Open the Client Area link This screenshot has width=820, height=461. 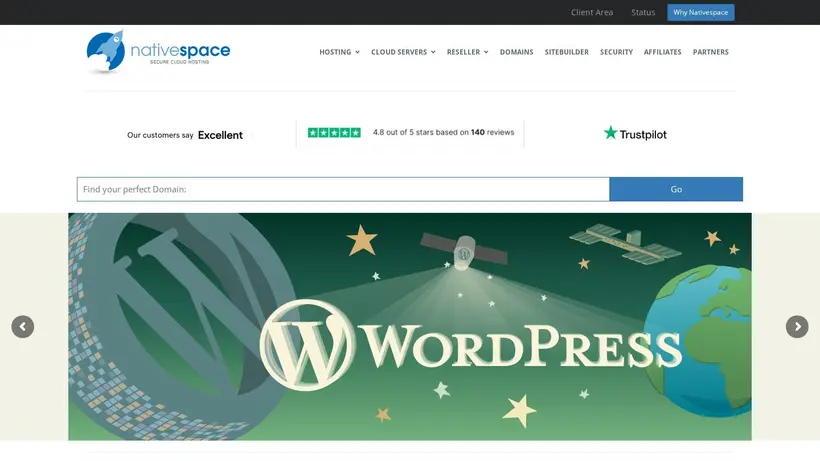tap(592, 13)
